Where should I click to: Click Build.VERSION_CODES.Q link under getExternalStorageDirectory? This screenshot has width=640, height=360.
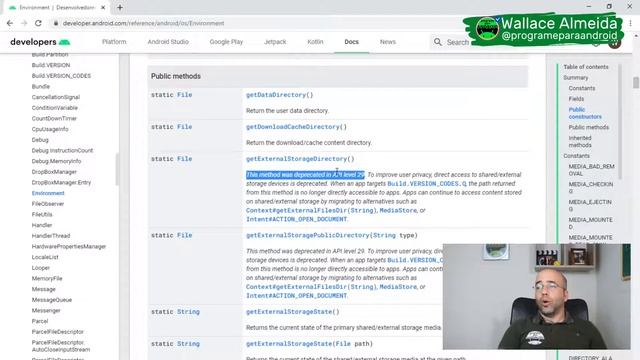point(427,184)
